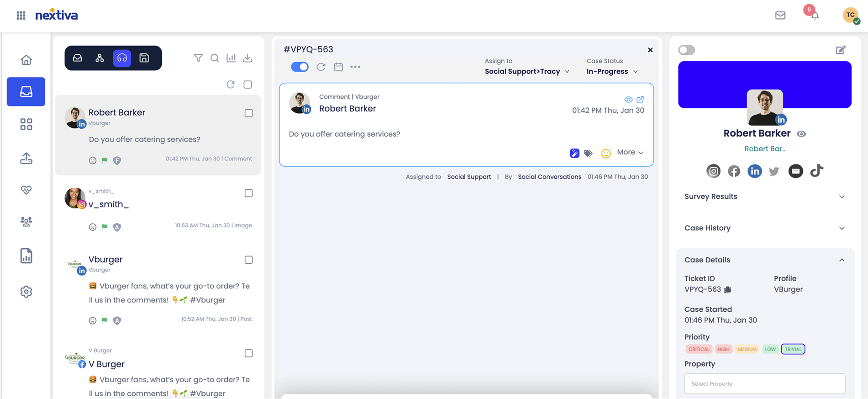Click the More button on comment

click(x=630, y=153)
